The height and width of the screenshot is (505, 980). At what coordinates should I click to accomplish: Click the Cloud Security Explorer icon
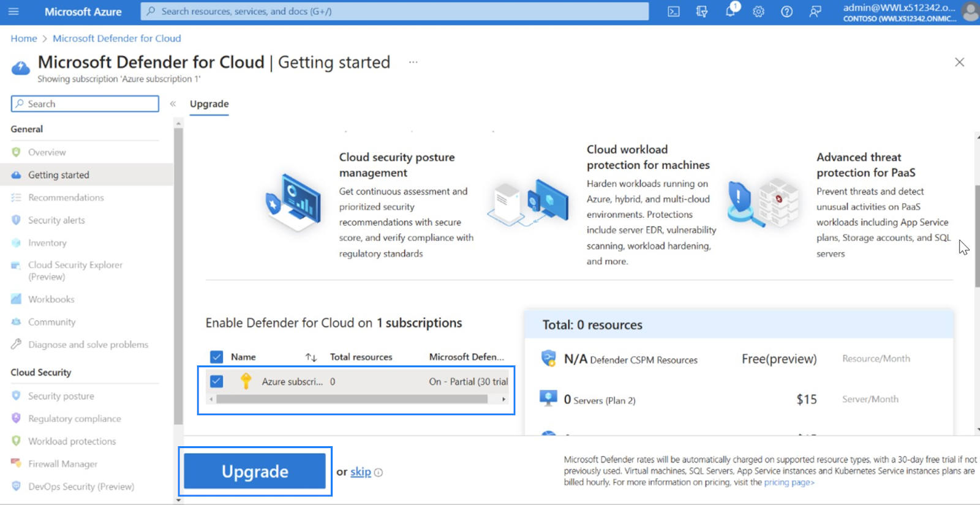pyautogui.click(x=16, y=265)
